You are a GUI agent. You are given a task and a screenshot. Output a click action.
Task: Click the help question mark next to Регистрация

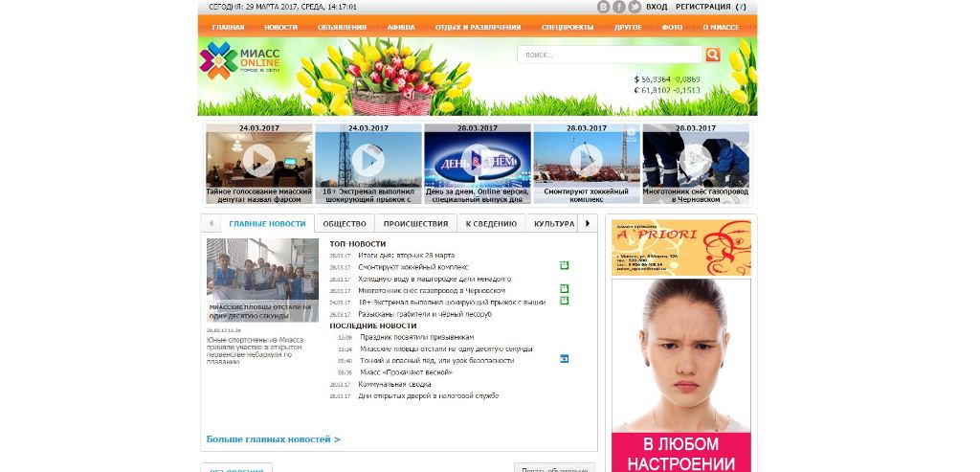(742, 7)
